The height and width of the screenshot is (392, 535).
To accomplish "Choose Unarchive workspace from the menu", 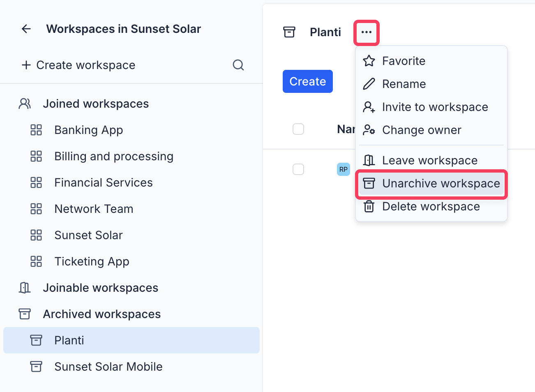I will tap(431, 183).
